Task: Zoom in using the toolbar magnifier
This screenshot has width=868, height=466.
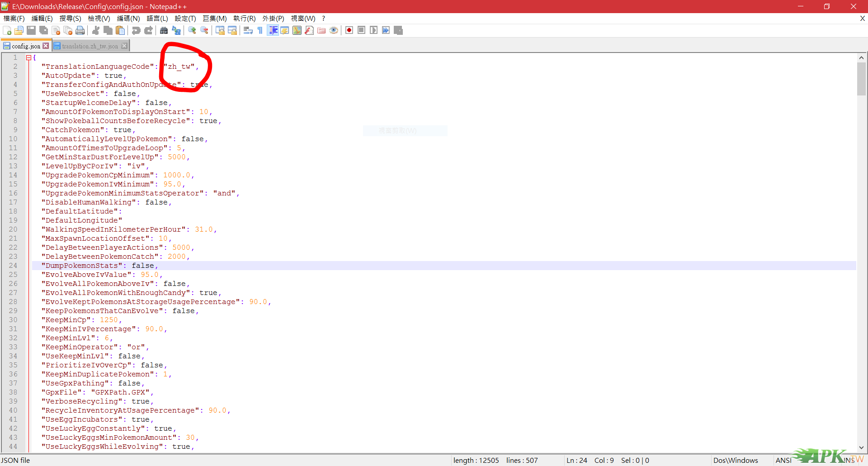Action: 192,30
